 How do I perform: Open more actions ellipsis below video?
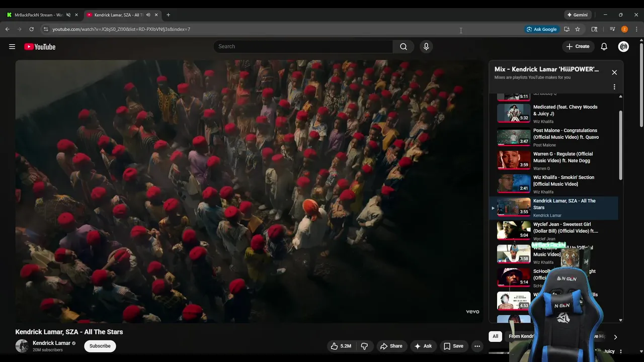click(477, 346)
